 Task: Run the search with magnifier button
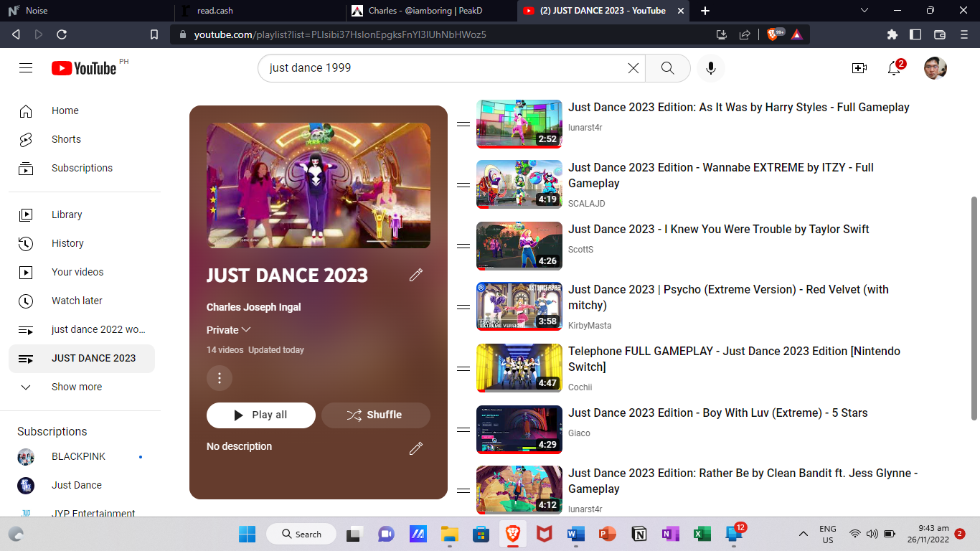coord(667,68)
